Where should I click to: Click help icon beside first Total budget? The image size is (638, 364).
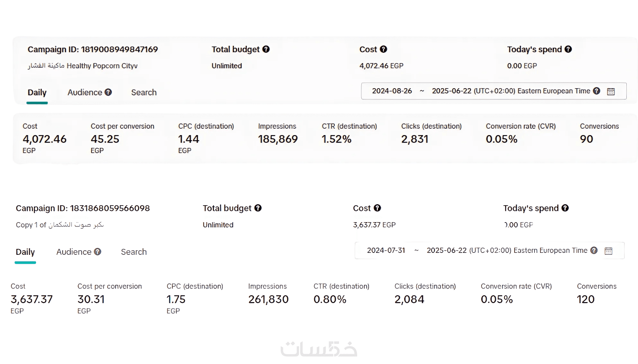266,49
